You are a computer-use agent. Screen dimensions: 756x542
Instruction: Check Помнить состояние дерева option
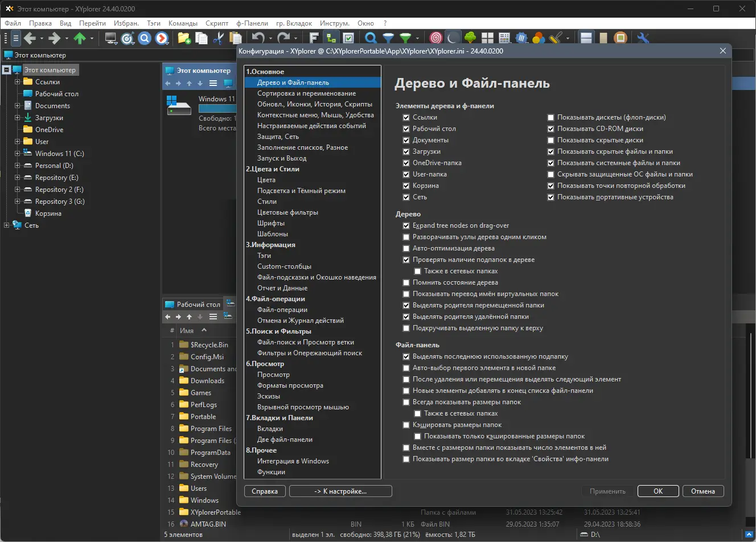pyautogui.click(x=406, y=282)
